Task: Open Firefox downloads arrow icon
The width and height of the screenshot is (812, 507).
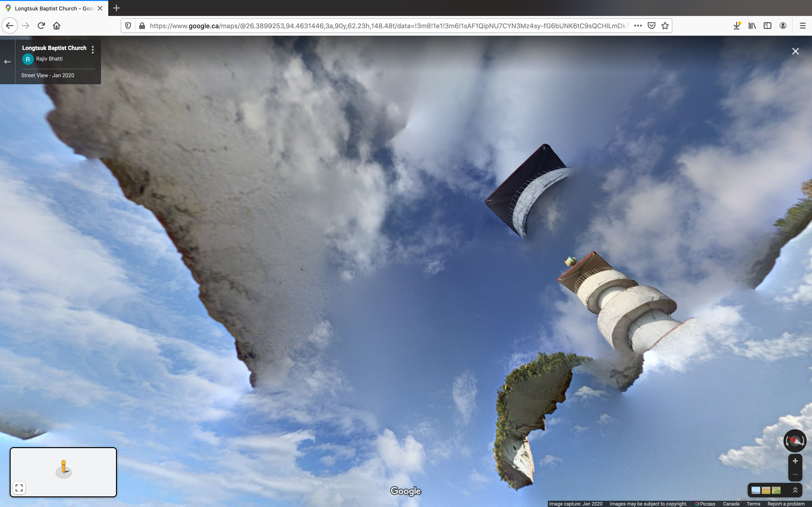Action: click(x=737, y=26)
